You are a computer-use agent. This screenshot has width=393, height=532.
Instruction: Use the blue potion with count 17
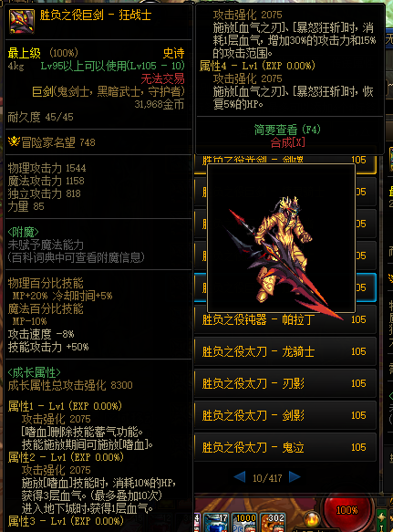216,523
